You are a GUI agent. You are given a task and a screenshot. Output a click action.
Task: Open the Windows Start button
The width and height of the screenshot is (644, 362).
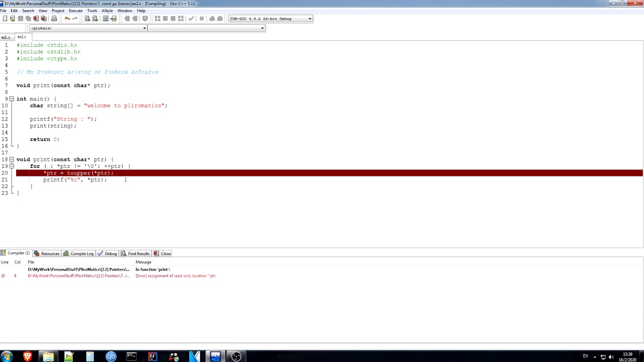tap(7, 356)
